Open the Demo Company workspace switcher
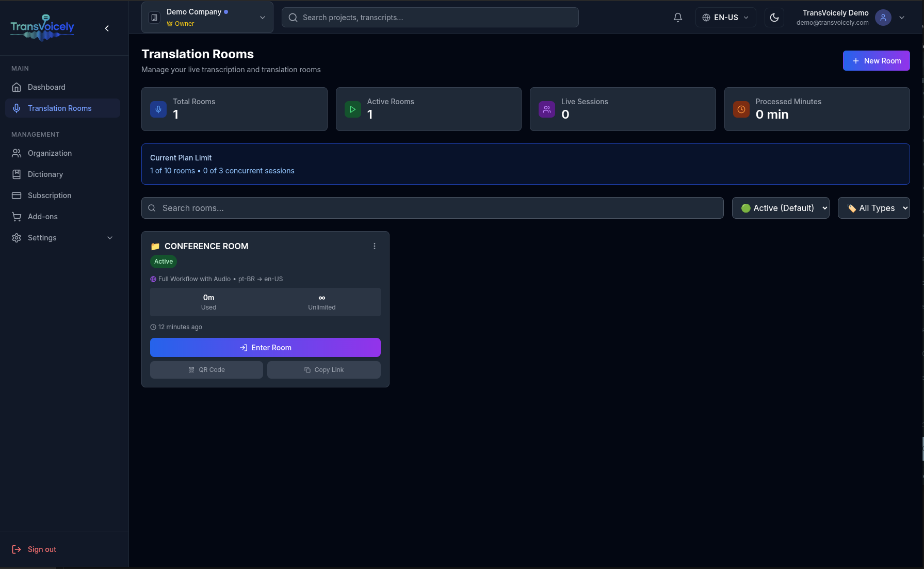 point(207,17)
